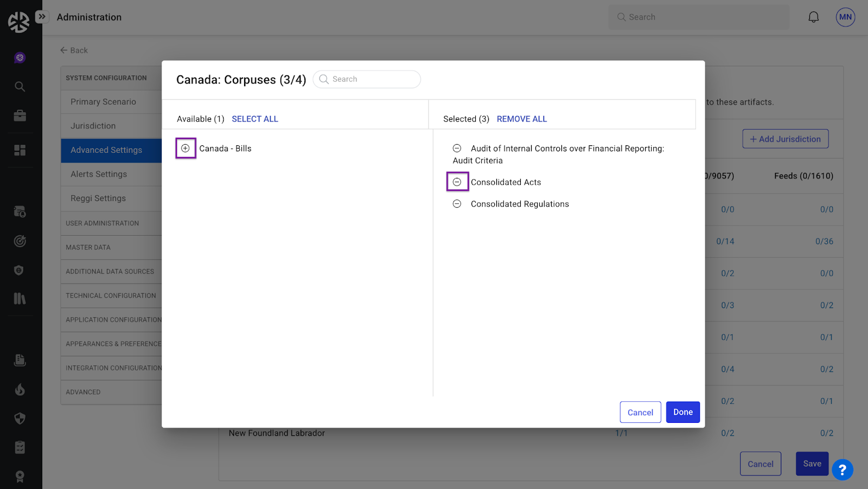Remove Audit of Internal Controls corpus
868x489 pixels.
coord(457,149)
